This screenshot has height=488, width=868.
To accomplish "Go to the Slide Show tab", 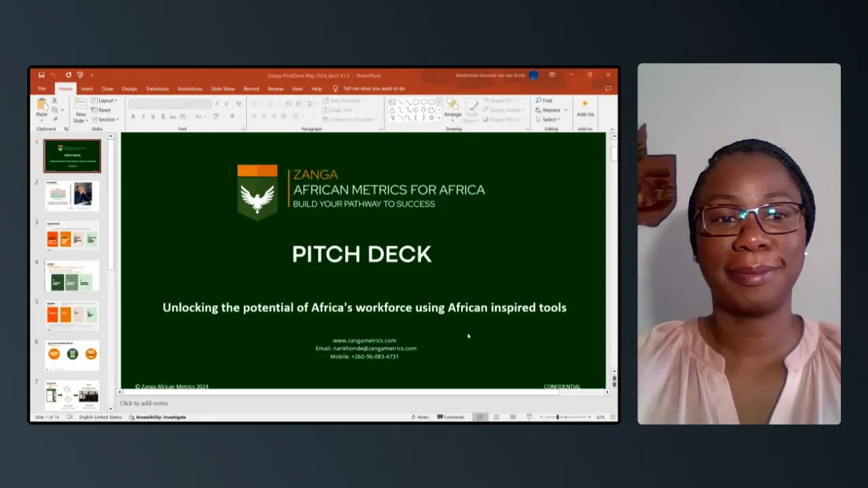I will click(223, 89).
